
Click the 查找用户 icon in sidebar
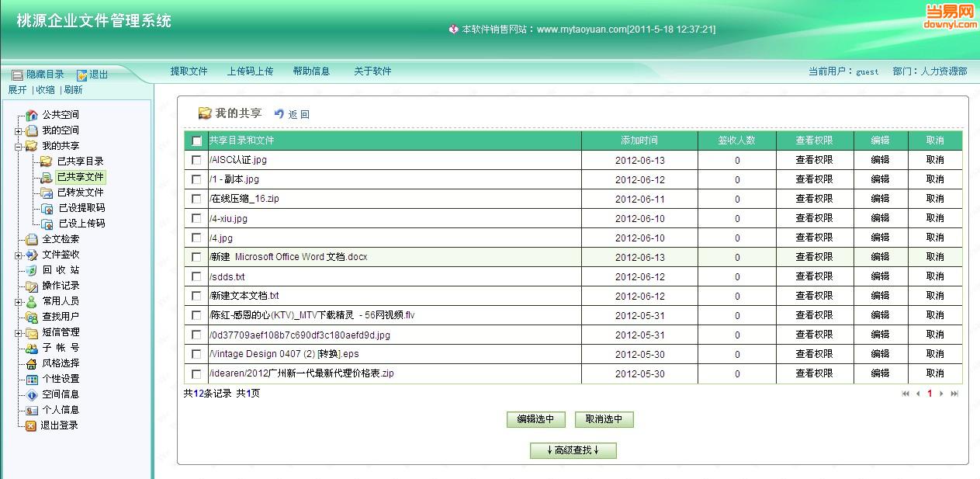pyautogui.click(x=32, y=317)
